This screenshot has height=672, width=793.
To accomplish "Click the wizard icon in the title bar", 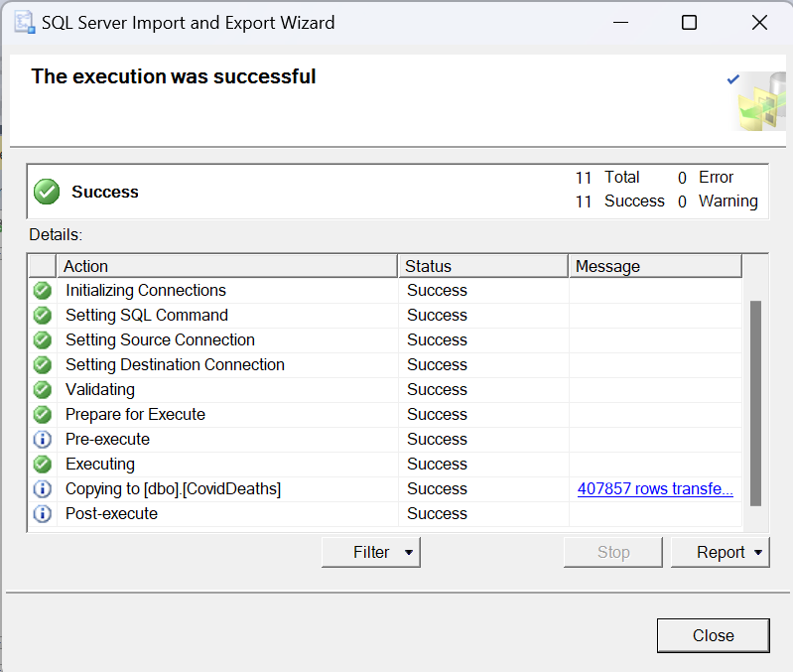I will [x=24, y=22].
